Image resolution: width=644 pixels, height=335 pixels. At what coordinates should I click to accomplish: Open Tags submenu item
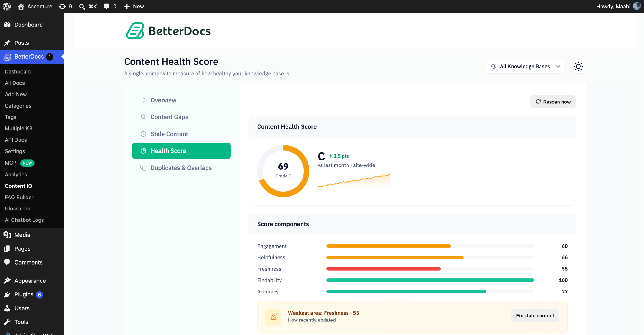pyautogui.click(x=10, y=117)
